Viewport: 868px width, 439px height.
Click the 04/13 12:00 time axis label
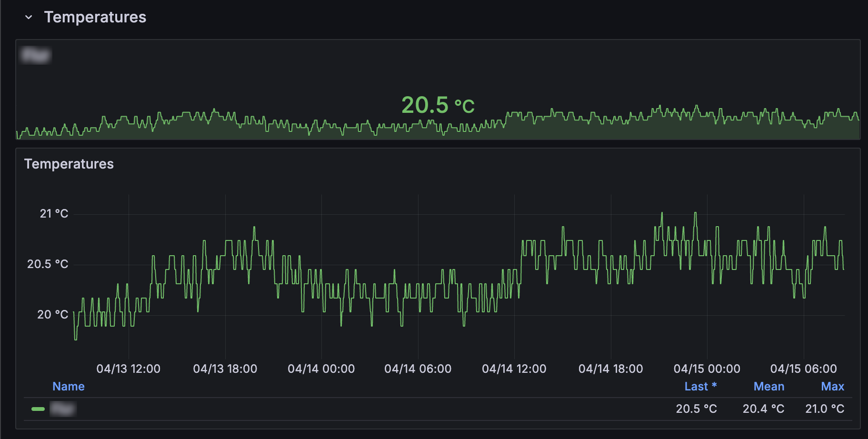click(128, 369)
